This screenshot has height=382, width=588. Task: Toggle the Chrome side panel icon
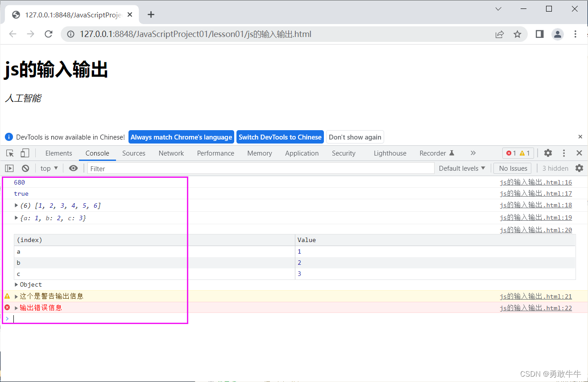pyautogui.click(x=539, y=34)
